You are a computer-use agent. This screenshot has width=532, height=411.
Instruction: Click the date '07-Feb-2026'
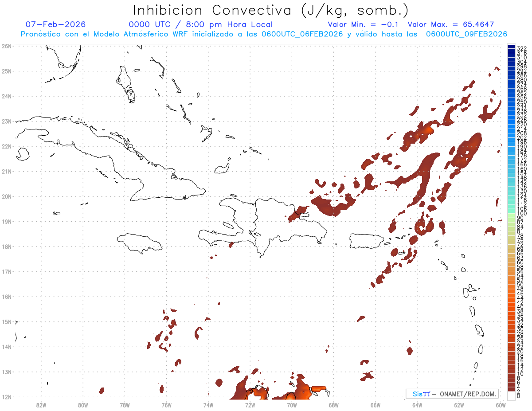55,24
